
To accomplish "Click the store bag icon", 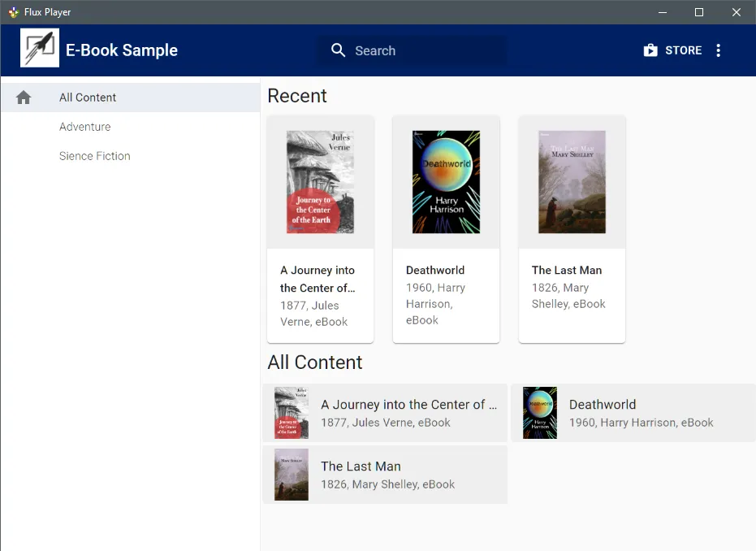I will coord(650,50).
